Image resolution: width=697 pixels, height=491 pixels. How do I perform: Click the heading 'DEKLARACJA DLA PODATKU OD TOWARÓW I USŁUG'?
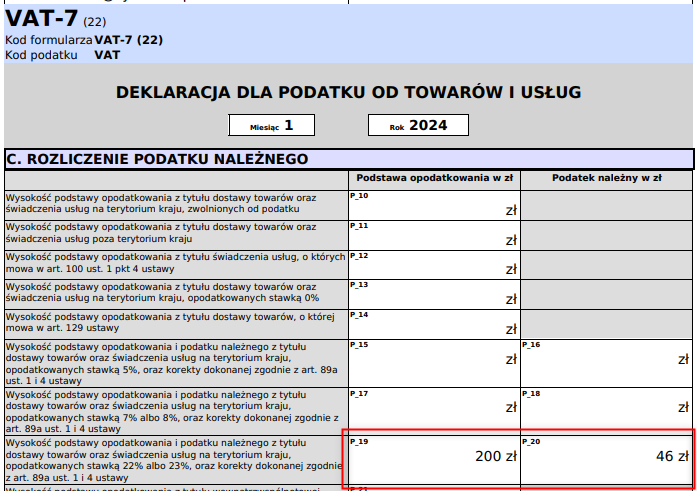tap(348, 92)
